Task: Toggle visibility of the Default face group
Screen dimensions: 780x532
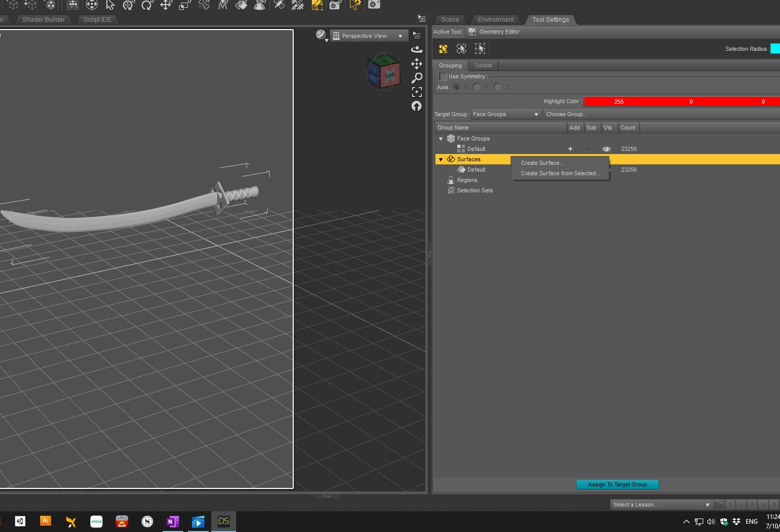Action: point(606,149)
